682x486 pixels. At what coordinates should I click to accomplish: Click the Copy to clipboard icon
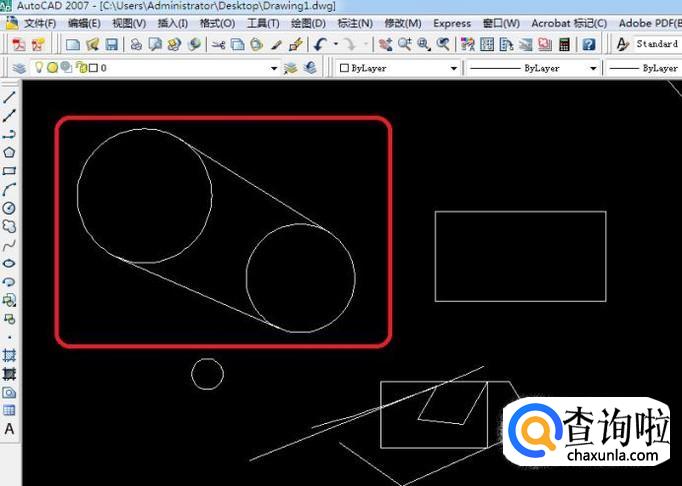pyautogui.click(x=237, y=44)
